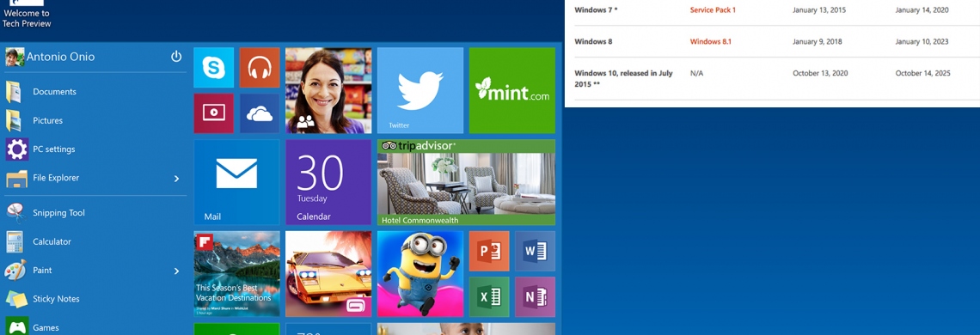Click the power button in Start menu
980x335 pixels.
[176, 57]
